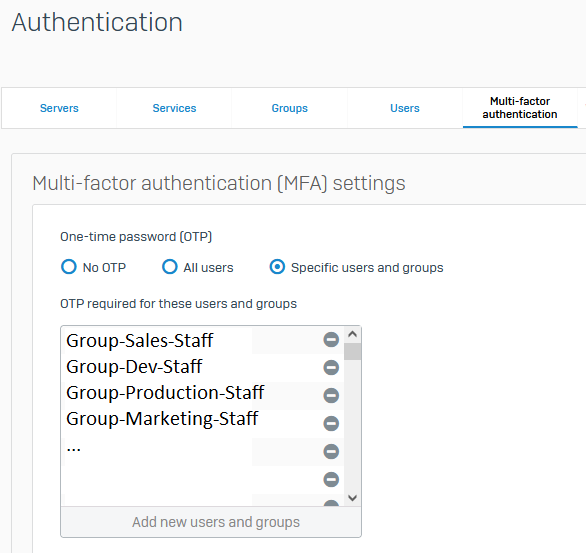This screenshot has height=553, width=586.
Task: Click scroll down arrow in groups list
Action: [352, 498]
